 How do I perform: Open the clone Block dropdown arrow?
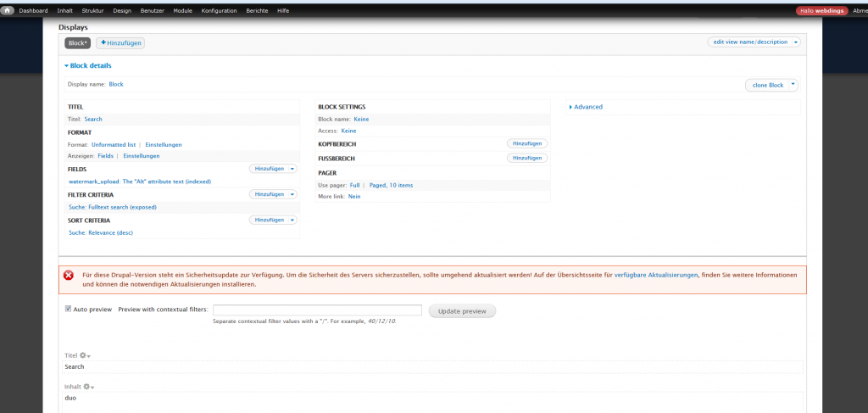[x=793, y=85]
